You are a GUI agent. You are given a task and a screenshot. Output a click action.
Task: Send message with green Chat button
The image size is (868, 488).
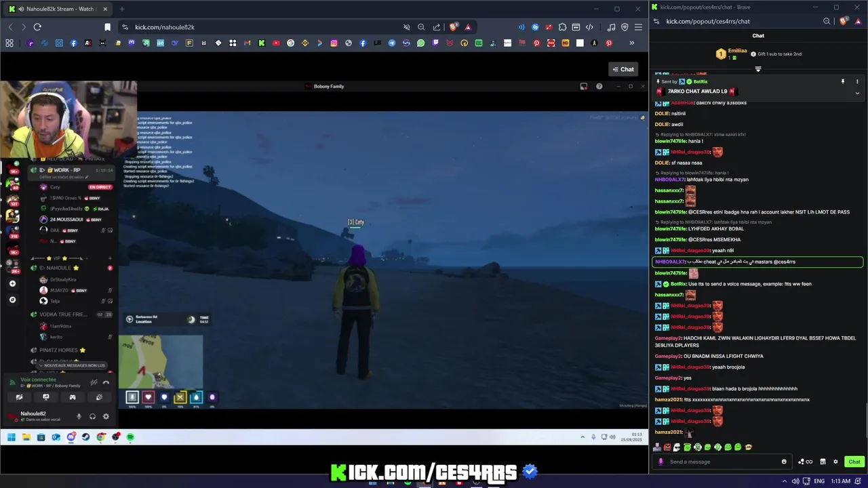click(854, 462)
